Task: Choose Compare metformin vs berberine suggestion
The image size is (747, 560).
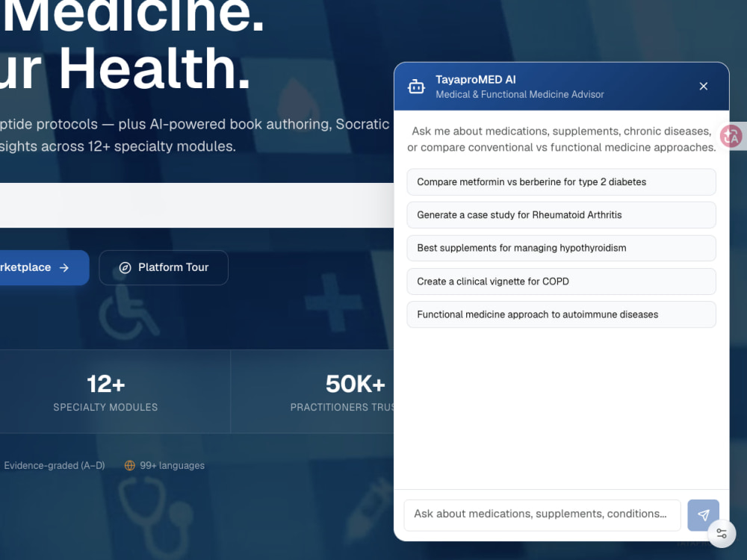Action: [561, 182]
